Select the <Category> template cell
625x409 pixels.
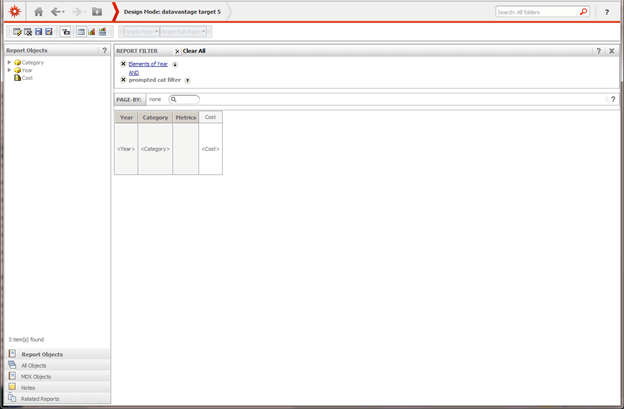tap(155, 149)
